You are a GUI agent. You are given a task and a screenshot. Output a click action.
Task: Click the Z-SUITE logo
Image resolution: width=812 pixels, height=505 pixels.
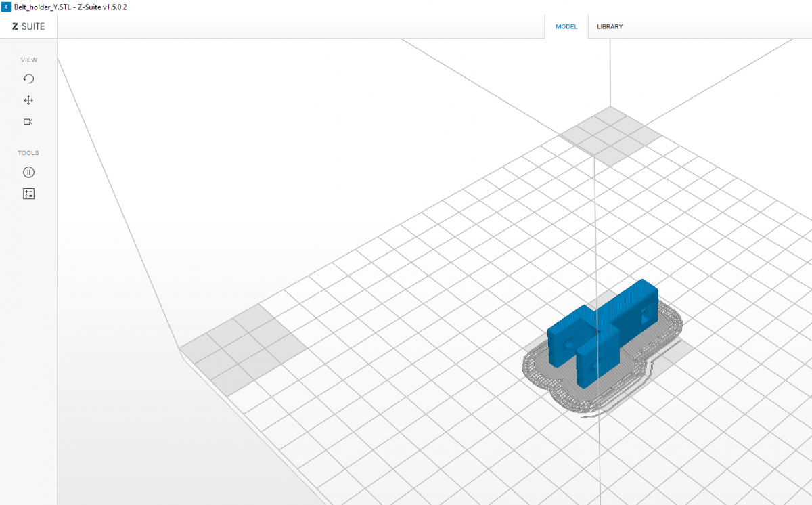point(28,26)
